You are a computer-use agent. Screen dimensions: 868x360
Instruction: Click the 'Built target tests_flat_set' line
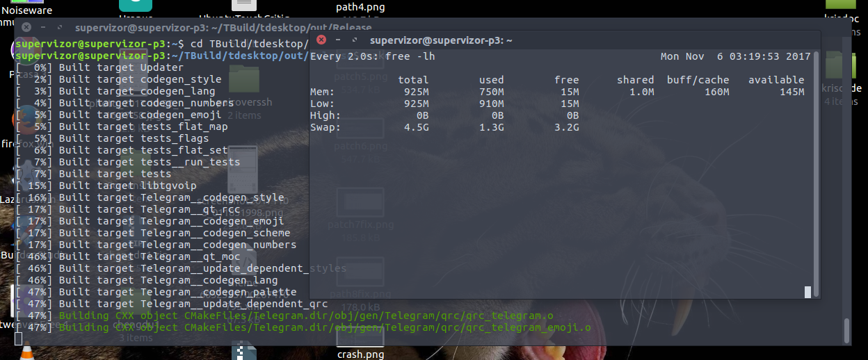[x=122, y=150]
